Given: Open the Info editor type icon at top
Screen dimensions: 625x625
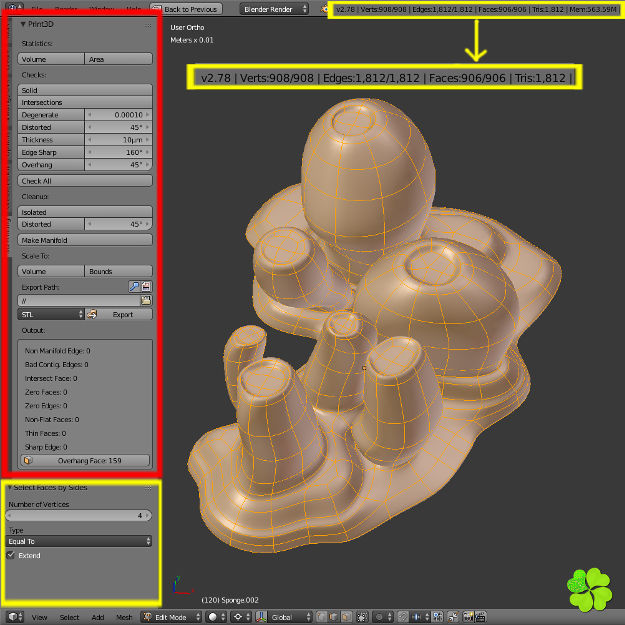Looking at the screenshot, I should (14, 8).
